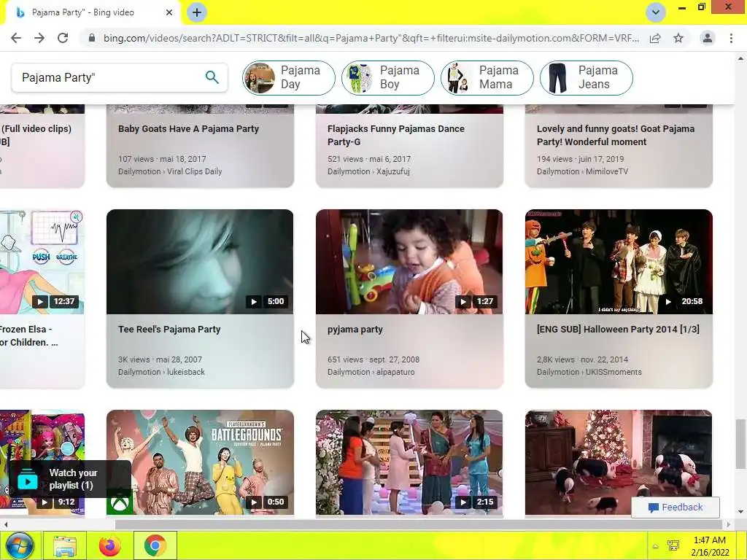Go back to the previous page

[x=16, y=38]
